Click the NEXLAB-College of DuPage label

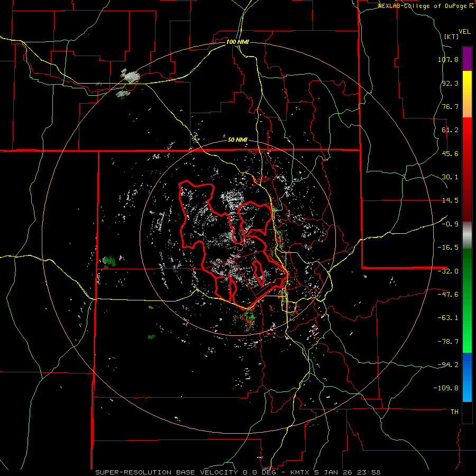coord(425,6)
